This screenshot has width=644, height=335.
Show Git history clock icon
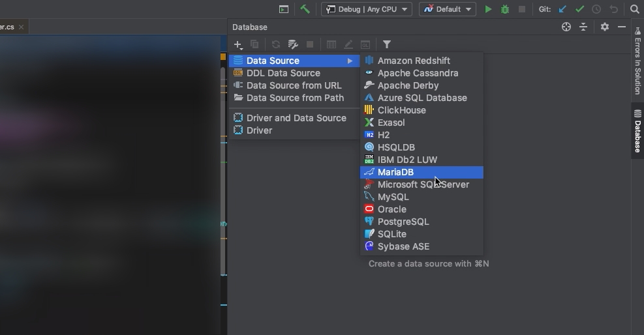pyautogui.click(x=596, y=9)
